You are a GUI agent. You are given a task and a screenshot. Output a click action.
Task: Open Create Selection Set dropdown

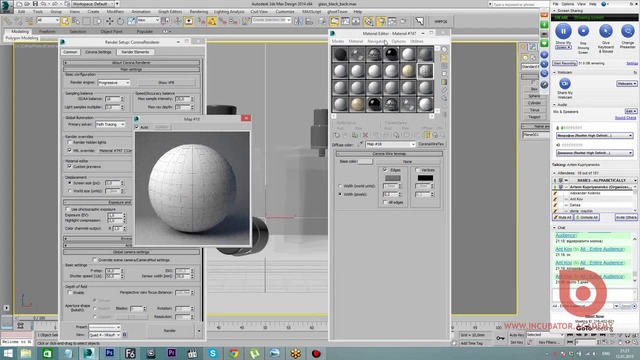click(271, 20)
